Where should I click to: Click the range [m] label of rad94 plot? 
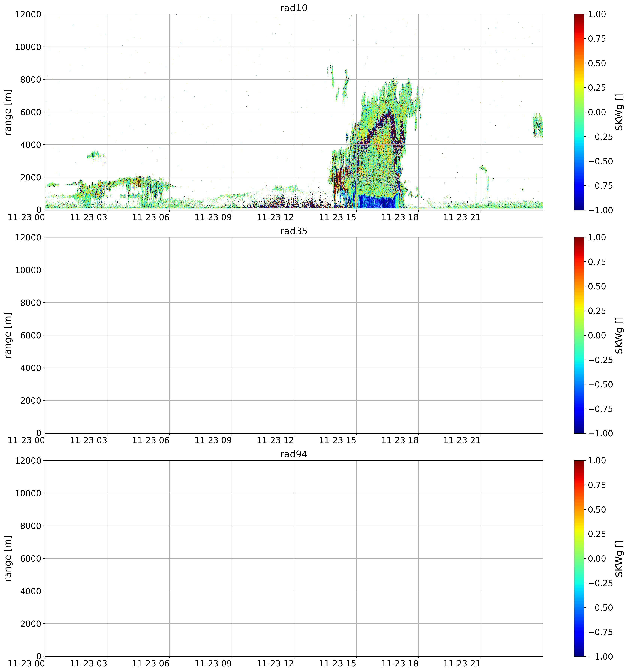click(8, 558)
